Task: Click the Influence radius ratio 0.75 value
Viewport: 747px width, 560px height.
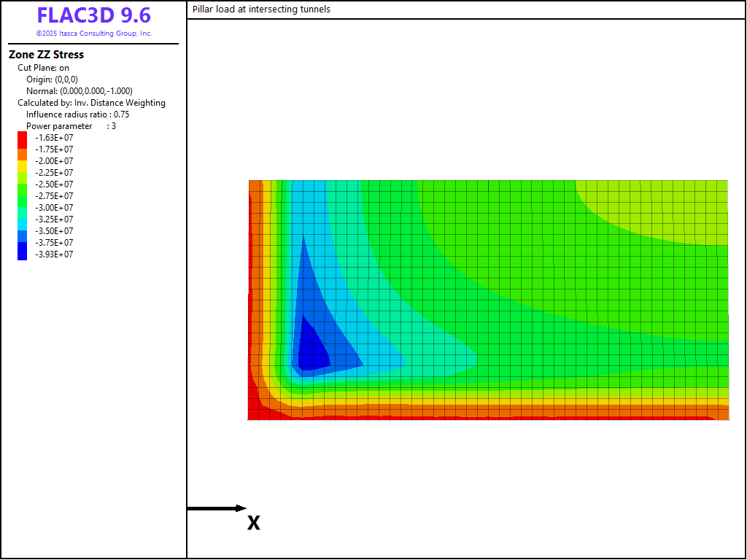Action: (77, 114)
